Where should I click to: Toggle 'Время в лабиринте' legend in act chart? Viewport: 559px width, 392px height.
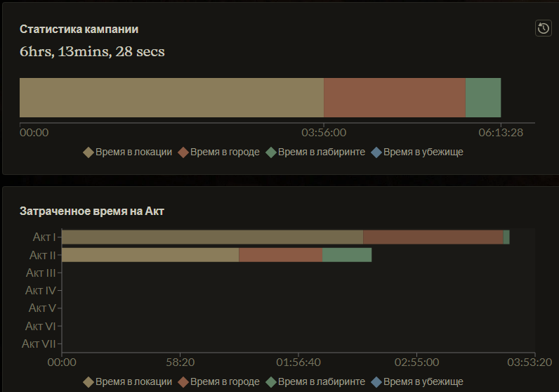click(x=315, y=382)
